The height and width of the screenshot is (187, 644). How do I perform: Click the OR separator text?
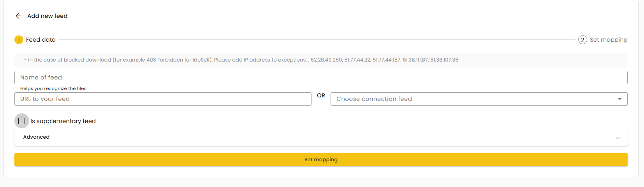click(x=321, y=95)
